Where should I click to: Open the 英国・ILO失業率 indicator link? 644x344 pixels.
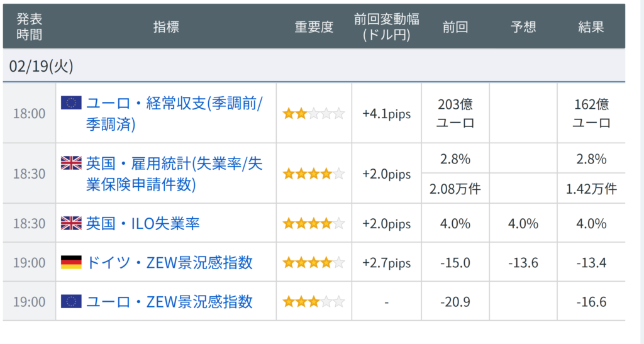[143, 224]
